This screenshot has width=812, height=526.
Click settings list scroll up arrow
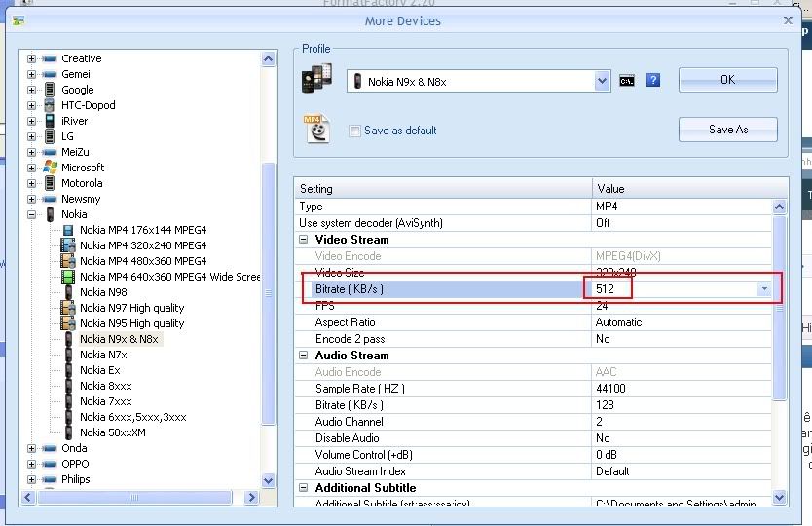pyautogui.click(x=779, y=207)
